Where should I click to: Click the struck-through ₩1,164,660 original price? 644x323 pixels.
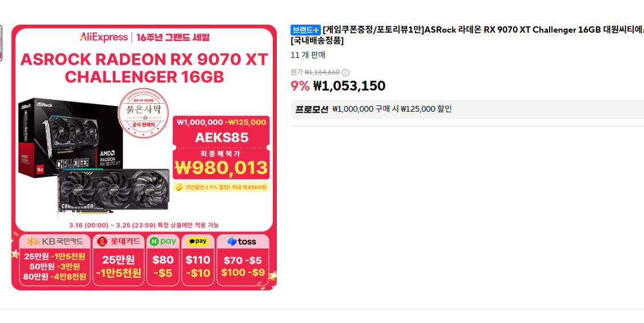pos(322,72)
